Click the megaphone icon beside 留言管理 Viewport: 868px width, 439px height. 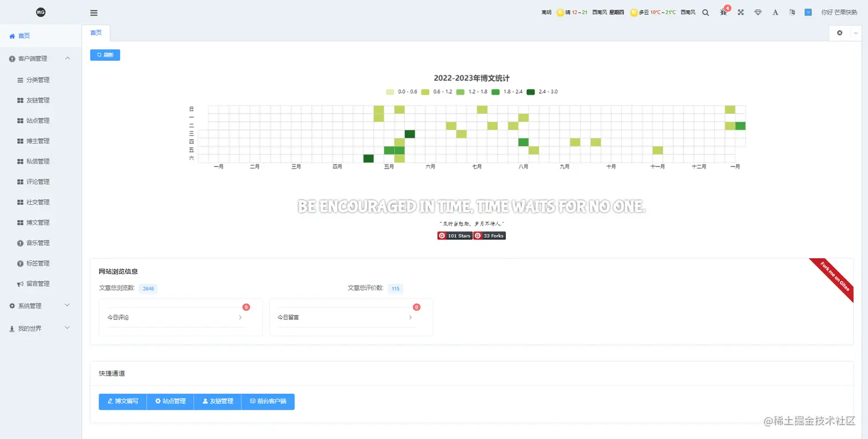[21, 283]
